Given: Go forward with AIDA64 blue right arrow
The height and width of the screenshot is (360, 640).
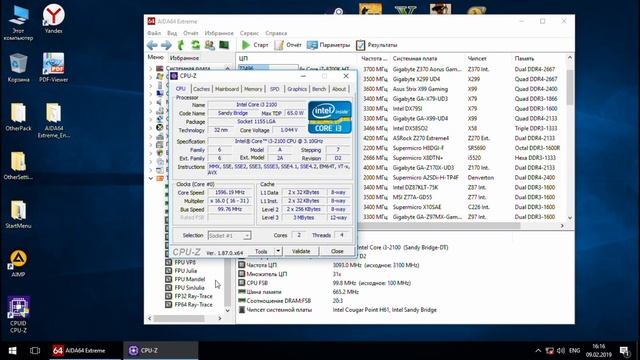Looking at the screenshot, I should click(166, 45).
